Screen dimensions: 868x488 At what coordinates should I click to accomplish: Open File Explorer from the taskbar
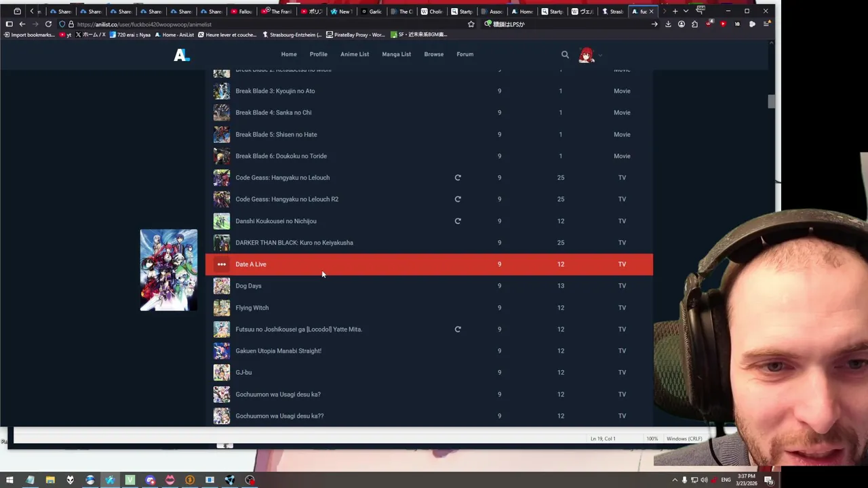50,480
